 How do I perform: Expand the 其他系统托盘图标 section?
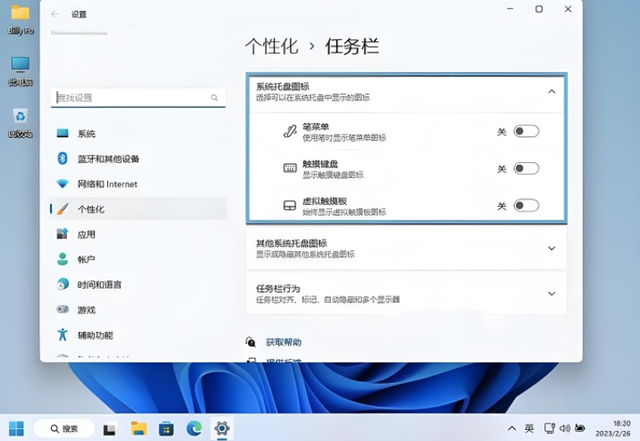click(551, 247)
